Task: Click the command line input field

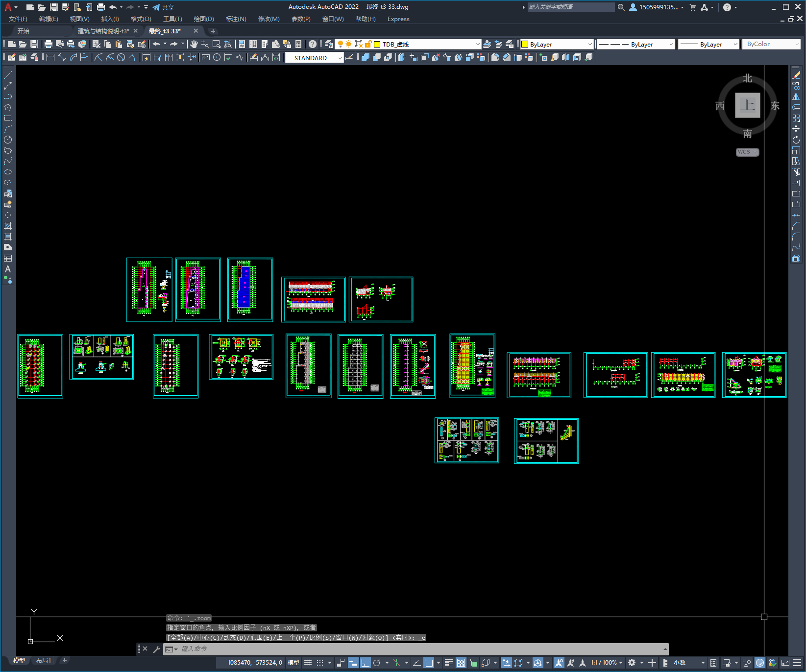Action: [x=416, y=649]
